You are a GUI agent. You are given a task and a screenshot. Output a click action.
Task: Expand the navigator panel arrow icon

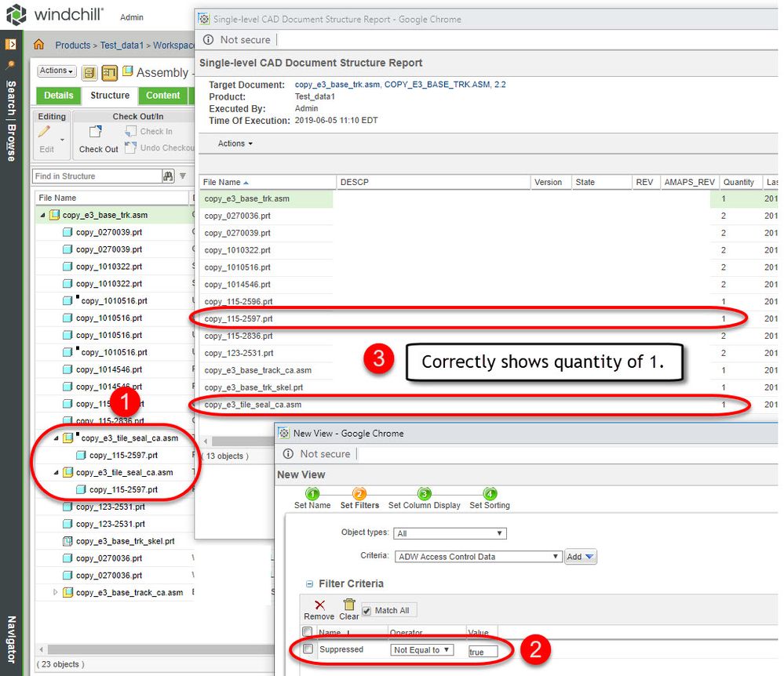(x=11, y=44)
